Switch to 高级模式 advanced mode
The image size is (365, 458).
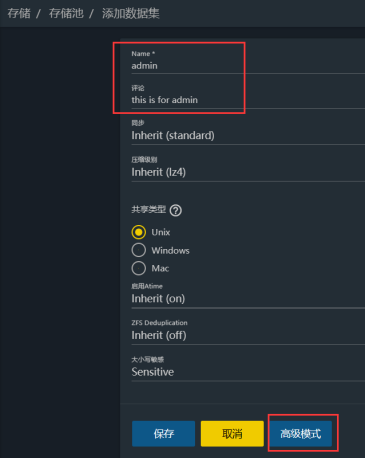[x=301, y=434]
